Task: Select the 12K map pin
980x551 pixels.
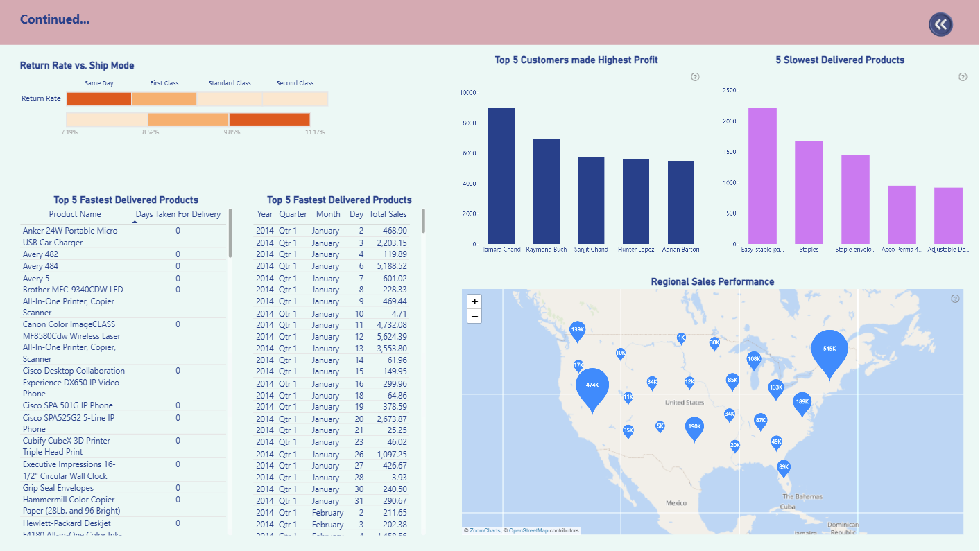Action: [x=689, y=383]
